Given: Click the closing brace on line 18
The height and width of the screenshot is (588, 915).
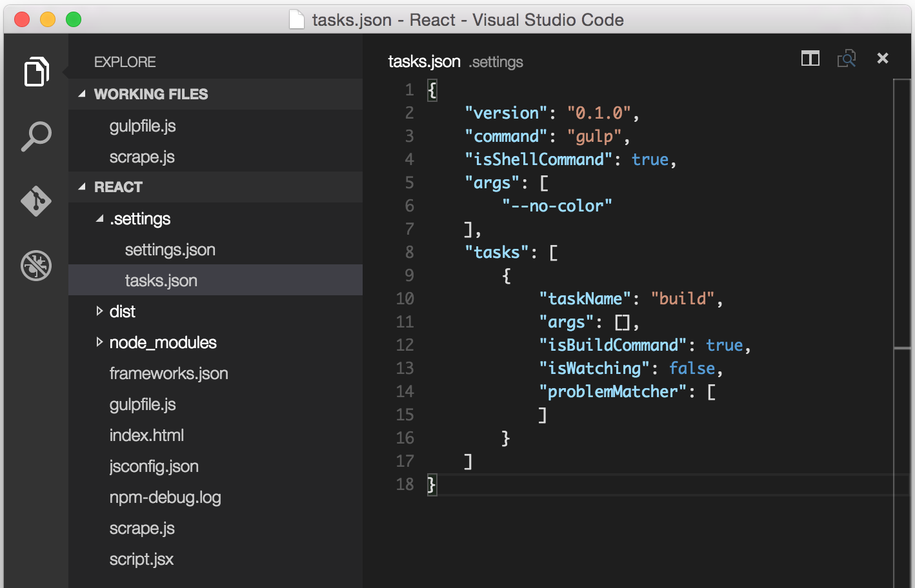Looking at the screenshot, I should [x=432, y=484].
